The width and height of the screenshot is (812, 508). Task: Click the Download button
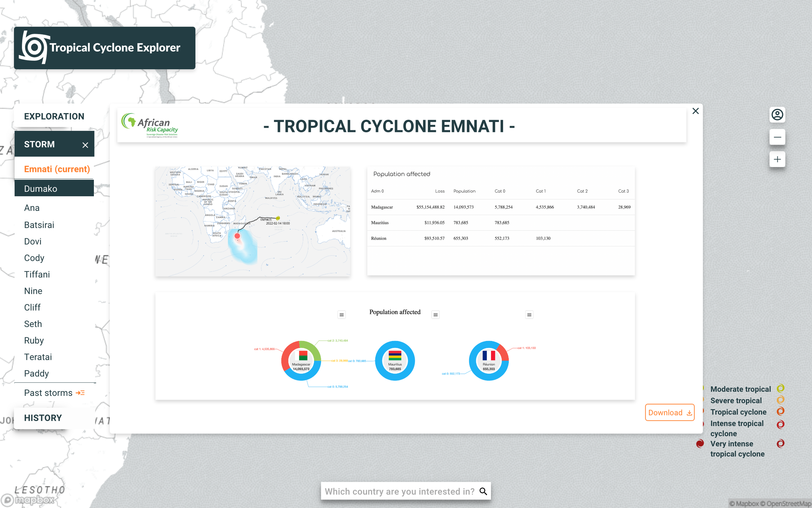pyautogui.click(x=669, y=412)
